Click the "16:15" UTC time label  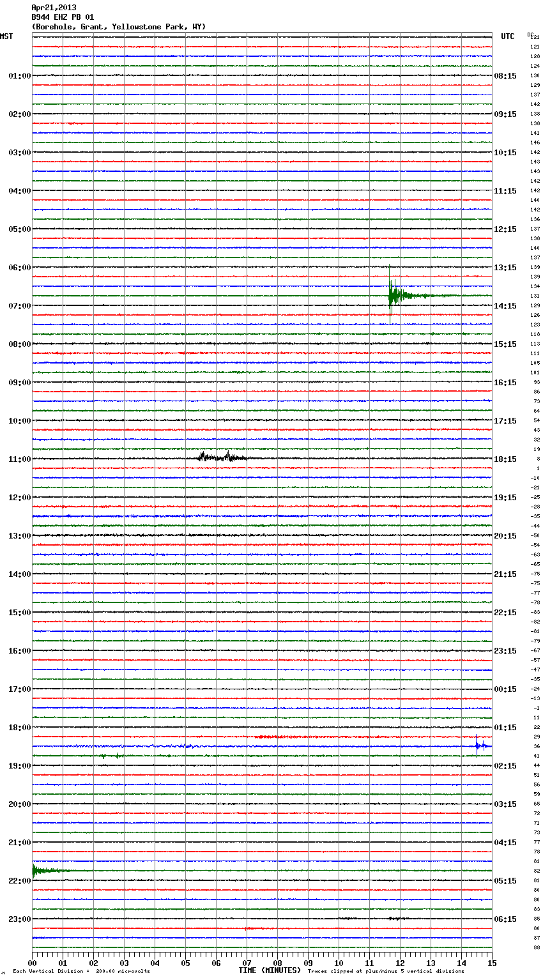(505, 383)
